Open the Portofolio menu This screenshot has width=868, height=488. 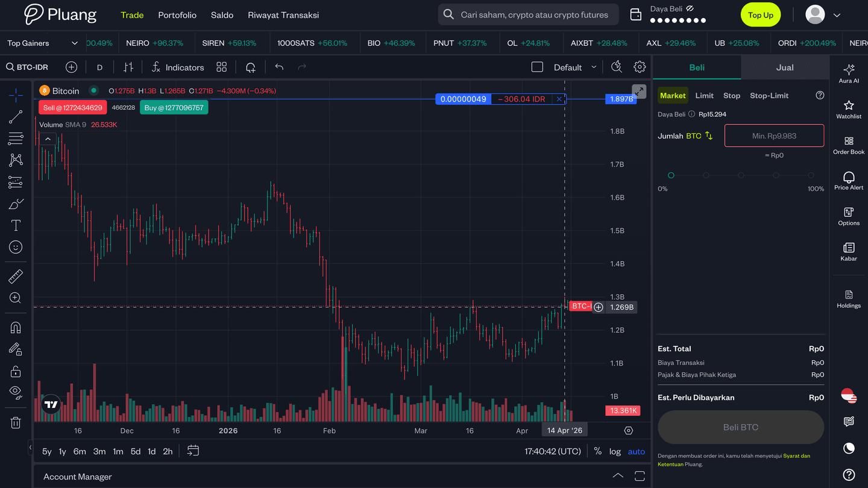pos(177,15)
